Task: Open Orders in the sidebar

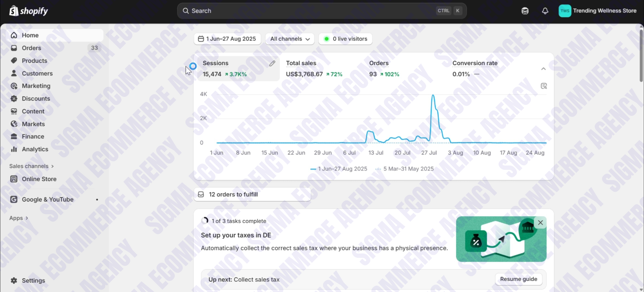Action: tap(55, 48)
